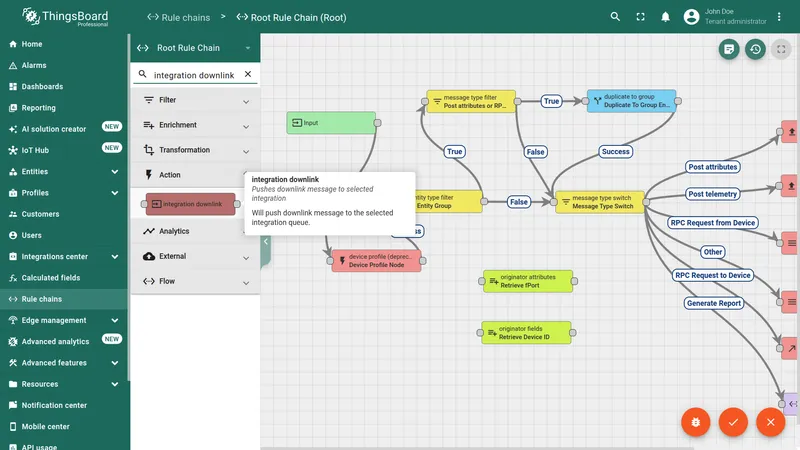Open Users page
Screen dimensions: 800x450
[64, 235]
